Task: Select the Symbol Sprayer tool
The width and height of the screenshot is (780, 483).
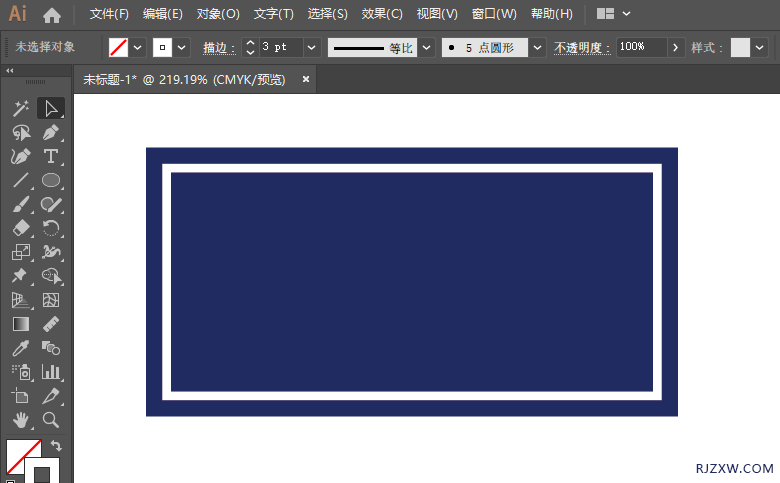Action: pyautogui.click(x=20, y=372)
